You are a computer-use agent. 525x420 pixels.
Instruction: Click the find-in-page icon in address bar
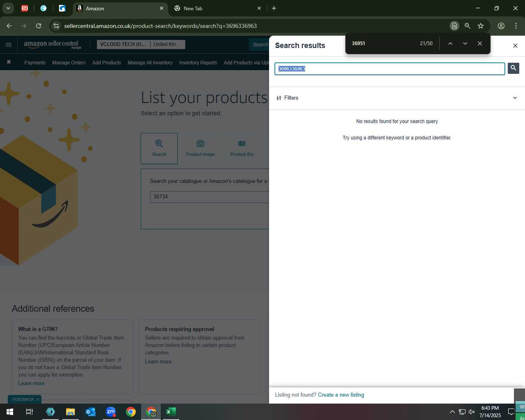pos(454,26)
